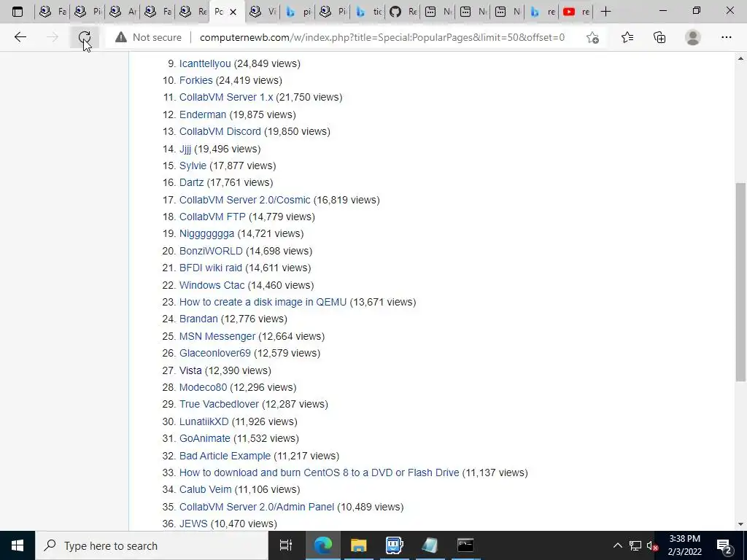
Task: Open the True Vacbedlover link
Action: 219,404
